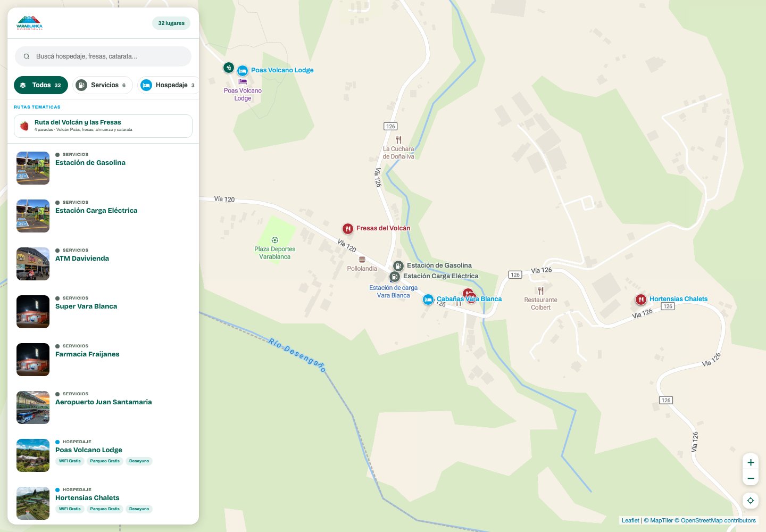Click the Restaurante Colbert fork icon
The width and height of the screenshot is (766, 532).
coord(540,291)
